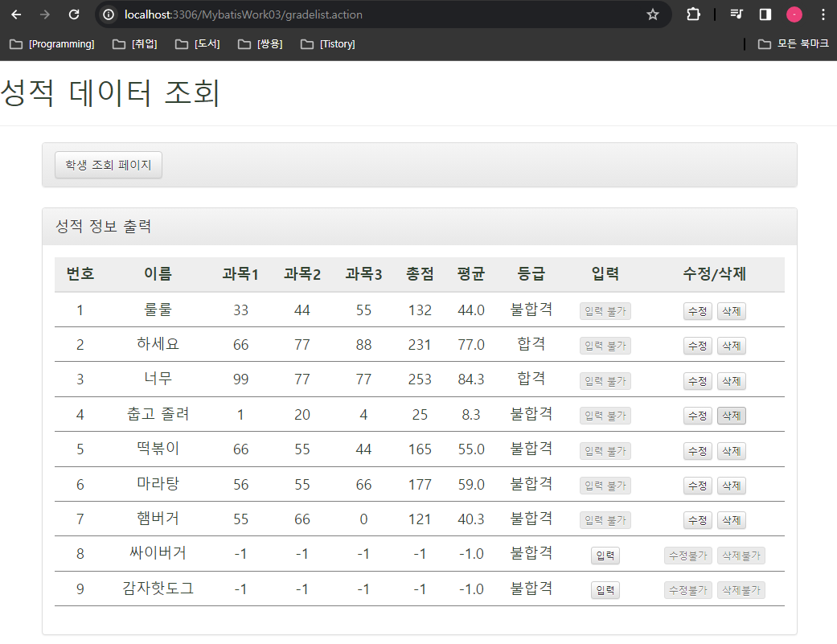Open the [도서] bookmark folder
Image resolution: width=837 pixels, height=644 pixels.
tap(198, 43)
